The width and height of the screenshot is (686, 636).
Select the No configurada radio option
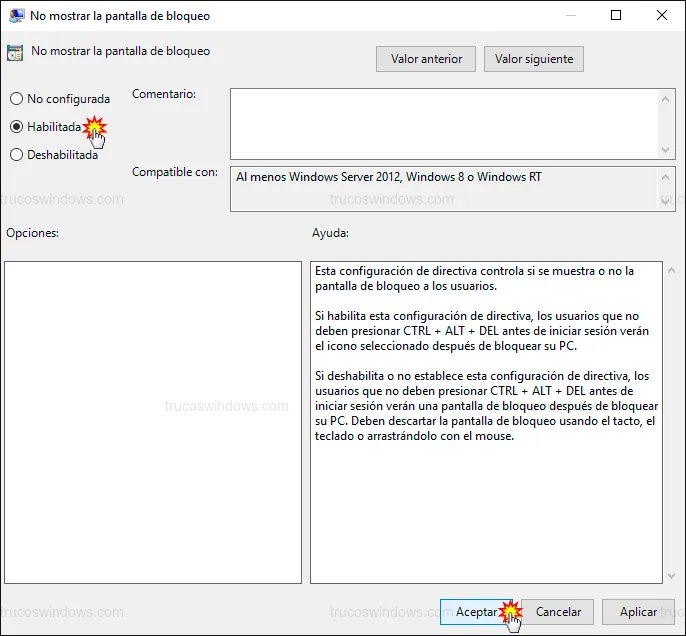tap(16, 99)
